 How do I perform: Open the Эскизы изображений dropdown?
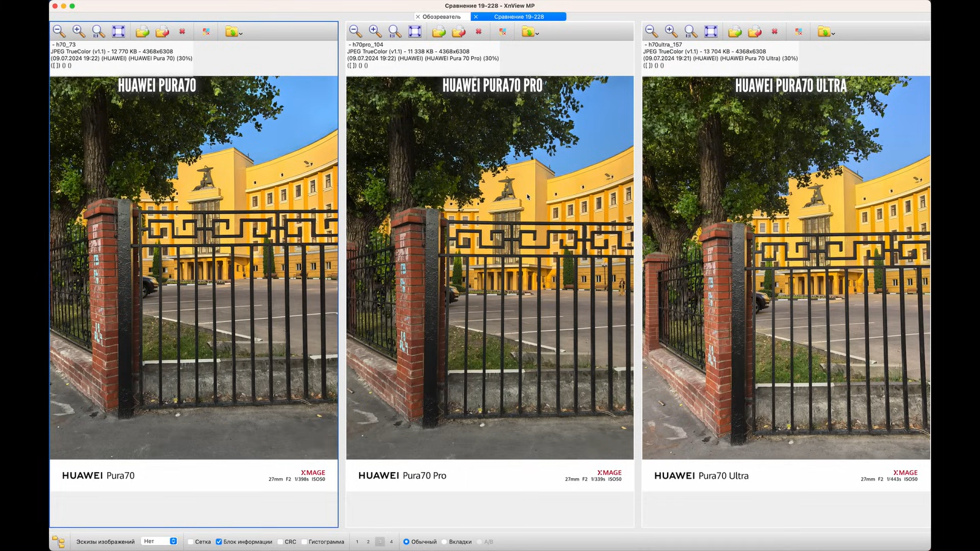(x=159, y=541)
